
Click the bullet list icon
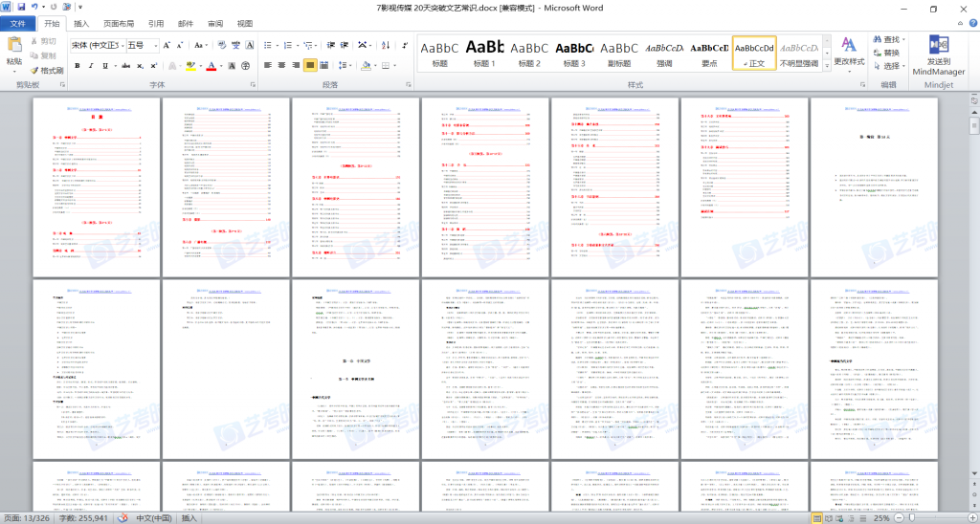(270, 45)
